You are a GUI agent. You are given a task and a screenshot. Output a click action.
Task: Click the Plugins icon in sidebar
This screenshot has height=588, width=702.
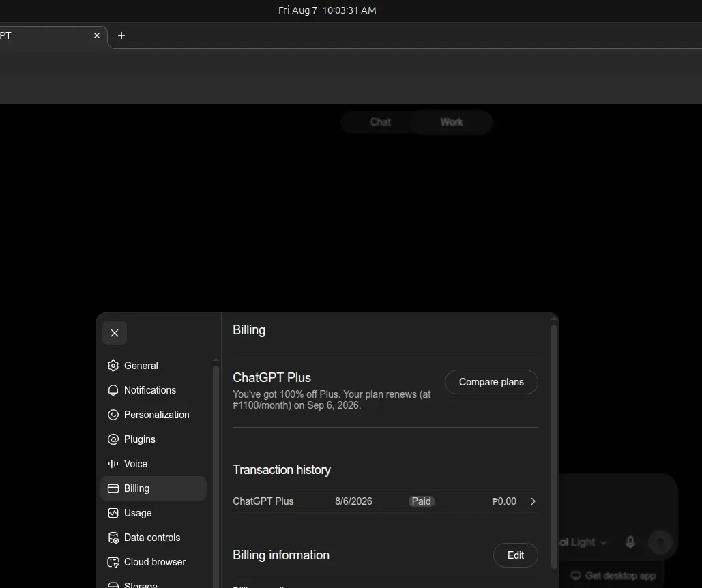pyautogui.click(x=113, y=439)
